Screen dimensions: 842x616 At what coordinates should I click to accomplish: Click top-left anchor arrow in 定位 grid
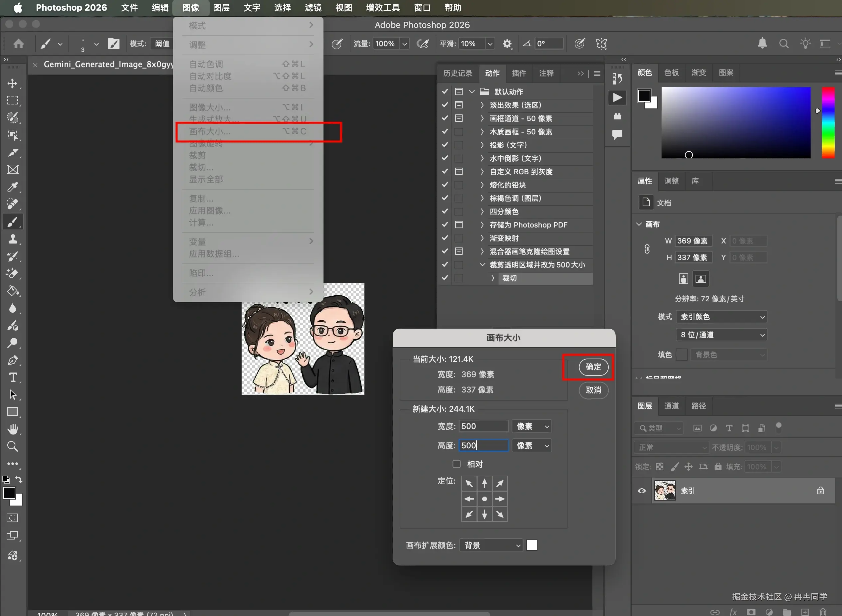(x=469, y=484)
